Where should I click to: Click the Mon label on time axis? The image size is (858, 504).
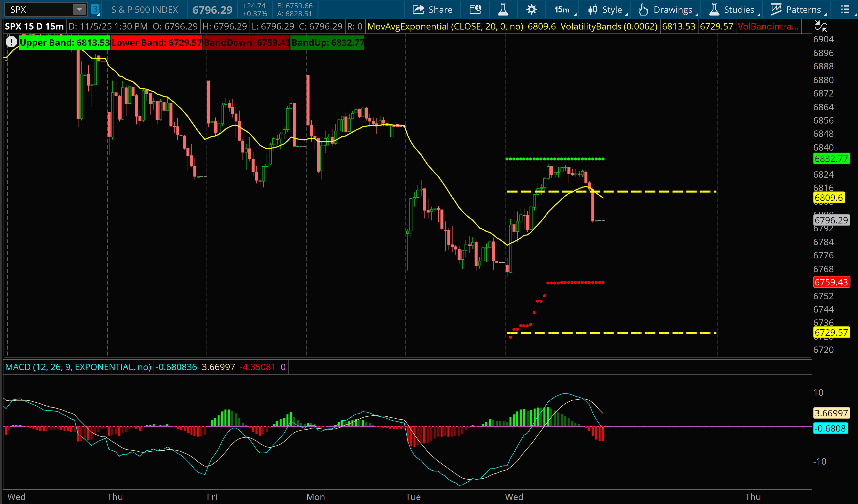point(316,497)
